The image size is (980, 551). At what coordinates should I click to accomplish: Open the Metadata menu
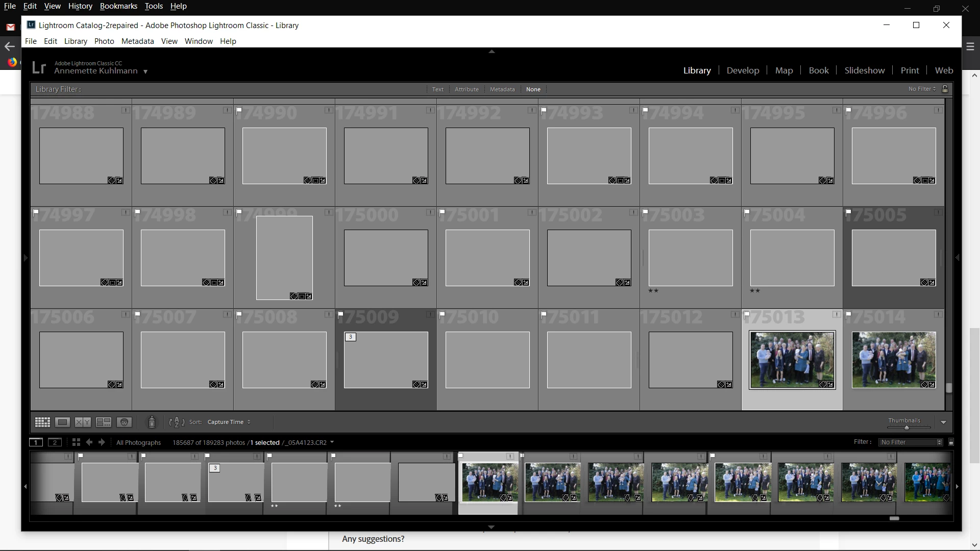pos(137,41)
